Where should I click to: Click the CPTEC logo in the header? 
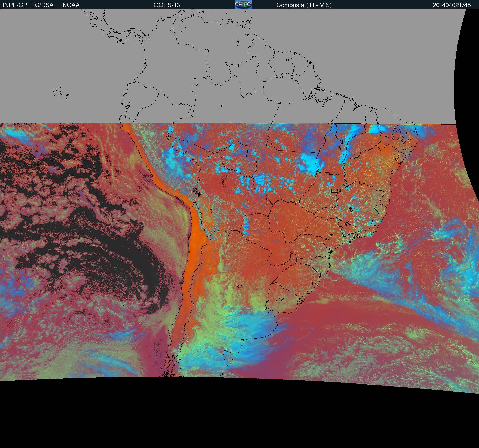pyautogui.click(x=243, y=5)
